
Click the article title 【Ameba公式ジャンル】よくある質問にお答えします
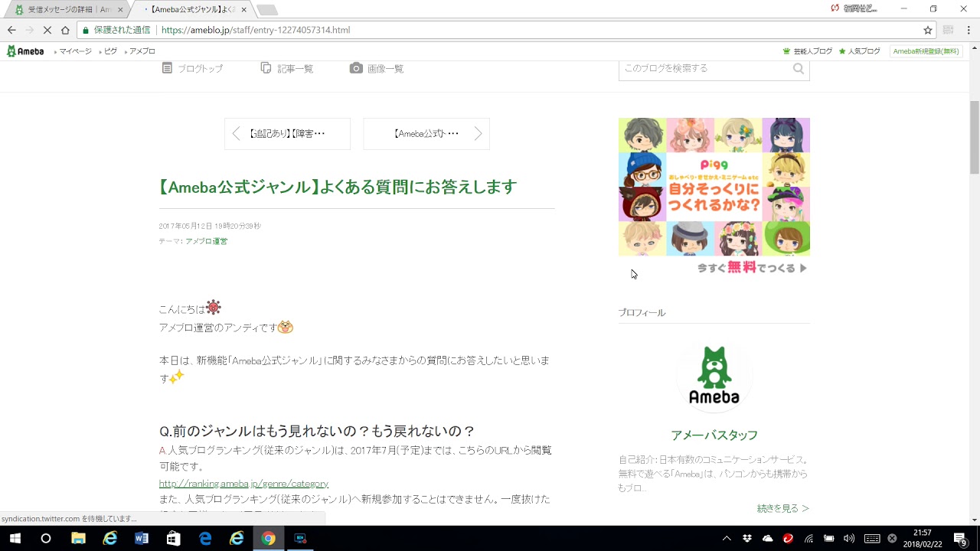pos(338,187)
